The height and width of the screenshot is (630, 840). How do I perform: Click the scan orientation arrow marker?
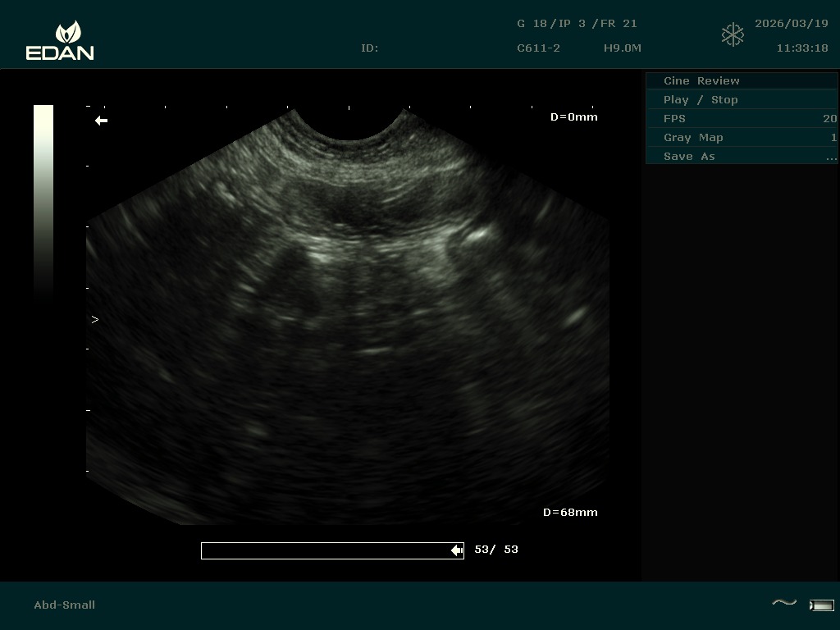click(x=102, y=121)
